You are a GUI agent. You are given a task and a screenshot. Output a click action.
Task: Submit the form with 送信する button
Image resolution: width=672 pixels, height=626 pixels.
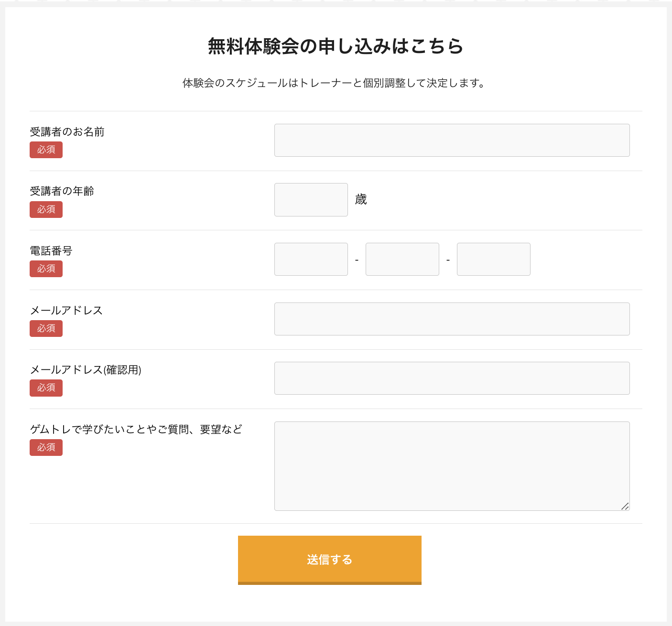coord(330,560)
